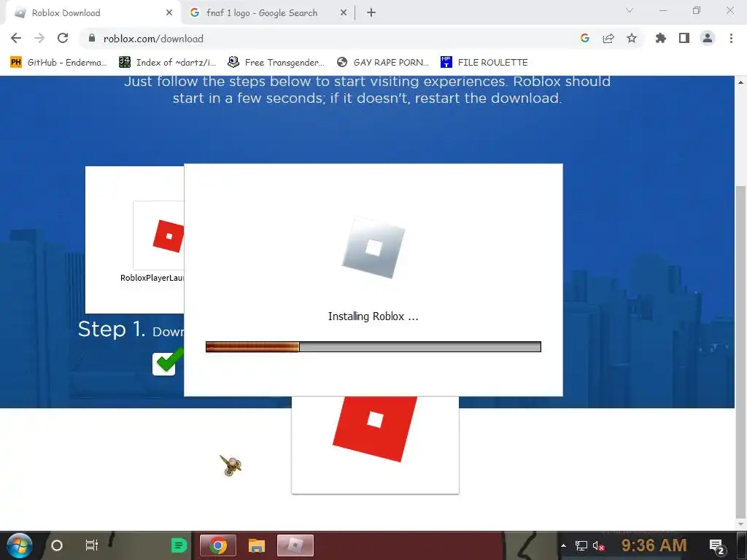This screenshot has width=747, height=560.
Task: Reload the Roblox download page
Action: (63, 38)
